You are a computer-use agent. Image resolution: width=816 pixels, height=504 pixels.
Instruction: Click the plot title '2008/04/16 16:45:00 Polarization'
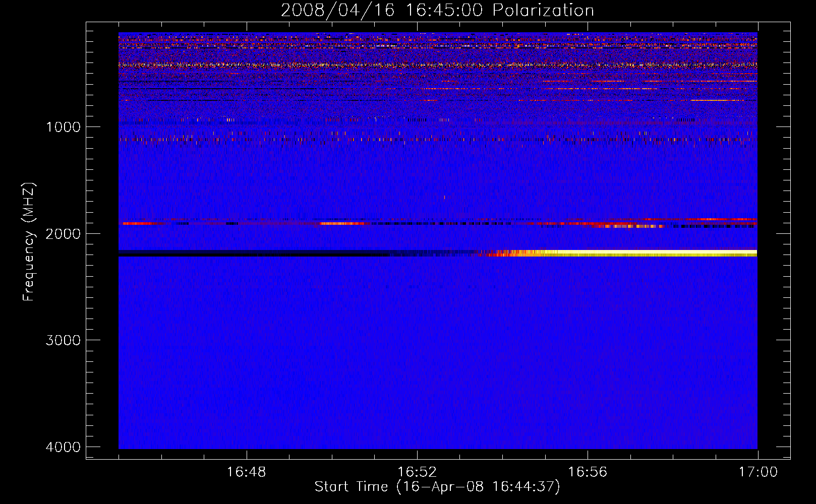(x=437, y=10)
